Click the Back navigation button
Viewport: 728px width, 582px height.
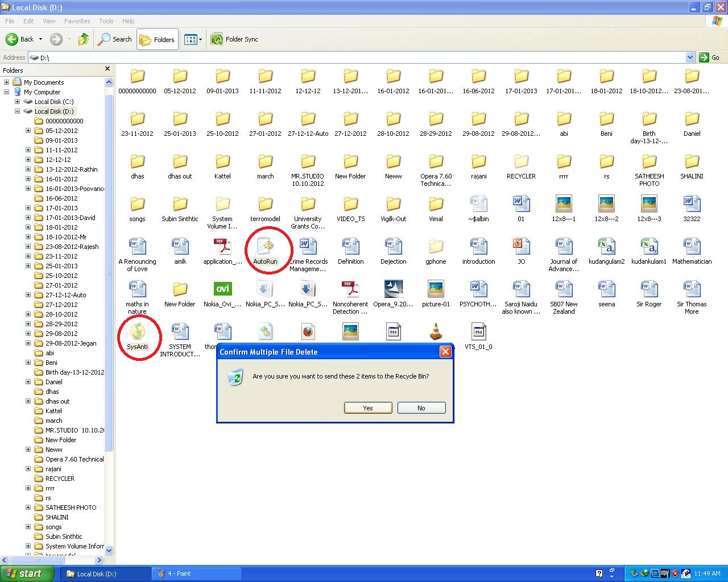19,39
